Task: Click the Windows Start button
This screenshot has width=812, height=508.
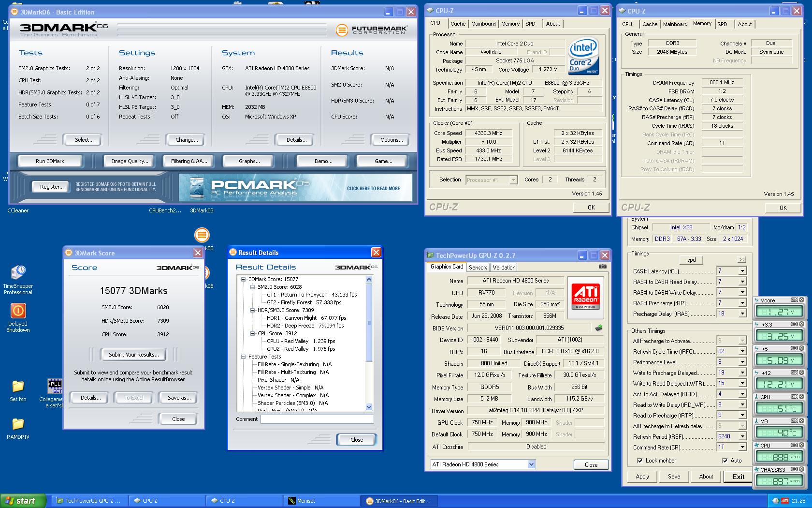Action: tap(23, 501)
